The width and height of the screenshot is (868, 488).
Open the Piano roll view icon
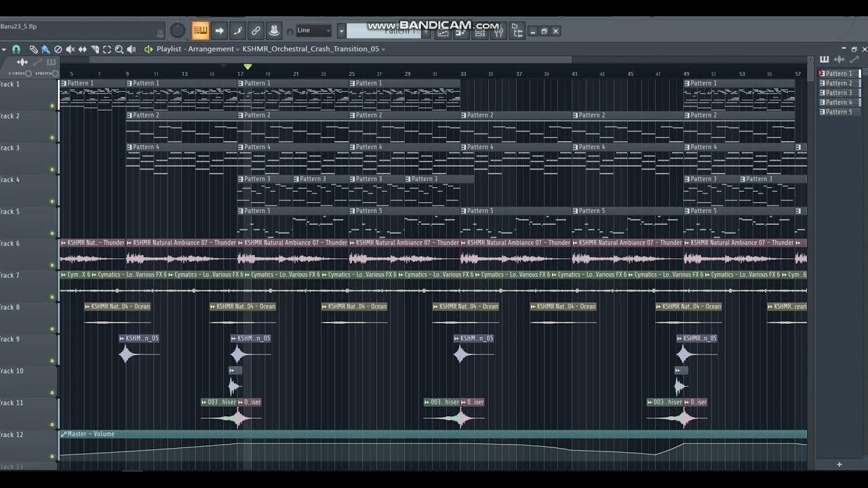[460, 30]
